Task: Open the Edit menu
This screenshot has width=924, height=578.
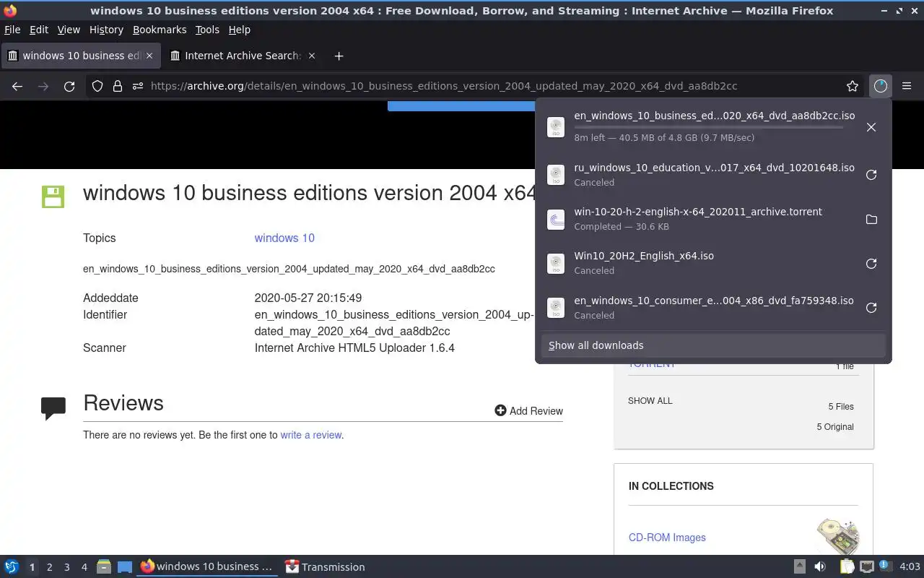Action: [x=38, y=30]
